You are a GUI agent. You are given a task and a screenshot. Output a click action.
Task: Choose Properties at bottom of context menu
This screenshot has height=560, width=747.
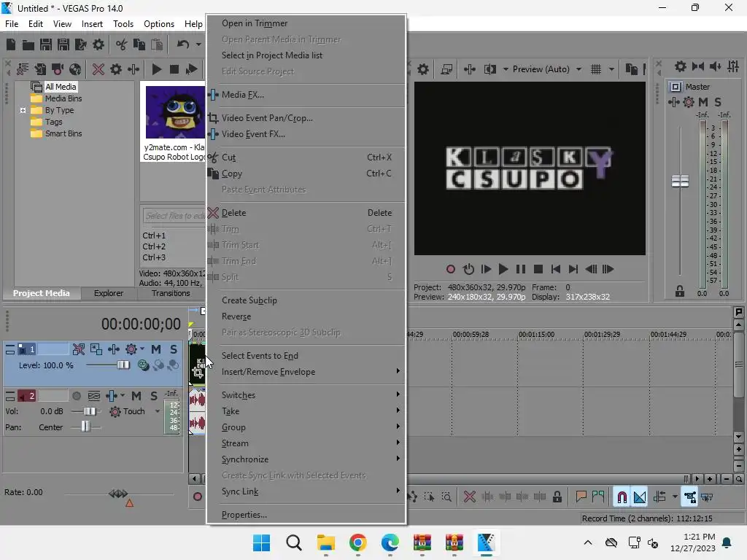pos(306,515)
